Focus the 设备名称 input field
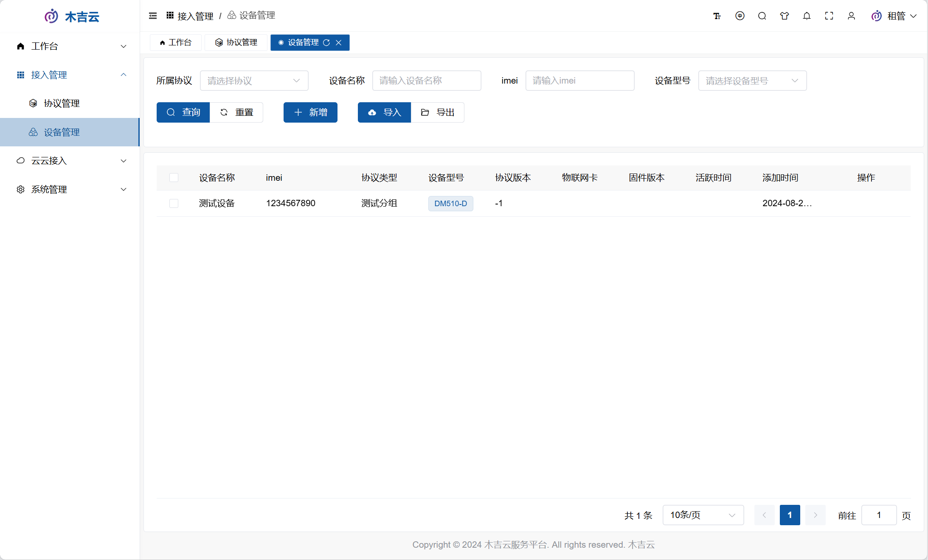Image resolution: width=928 pixels, height=560 pixels. (x=427, y=81)
